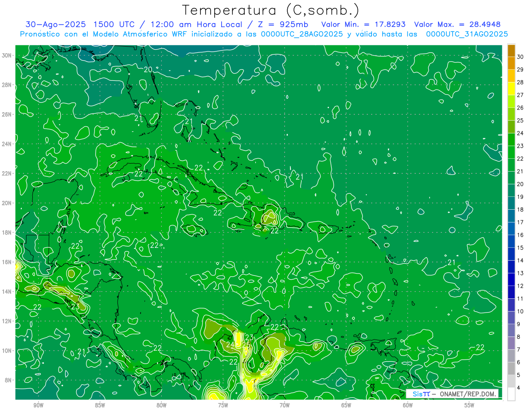Click the "10N" latitude axis label
Viewport: 532px width, 411px height.
pyautogui.click(x=8, y=351)
